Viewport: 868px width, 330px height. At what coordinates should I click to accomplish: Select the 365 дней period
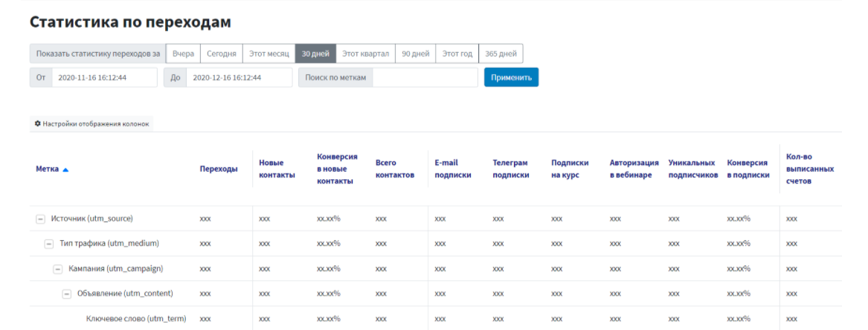[501, 54]
